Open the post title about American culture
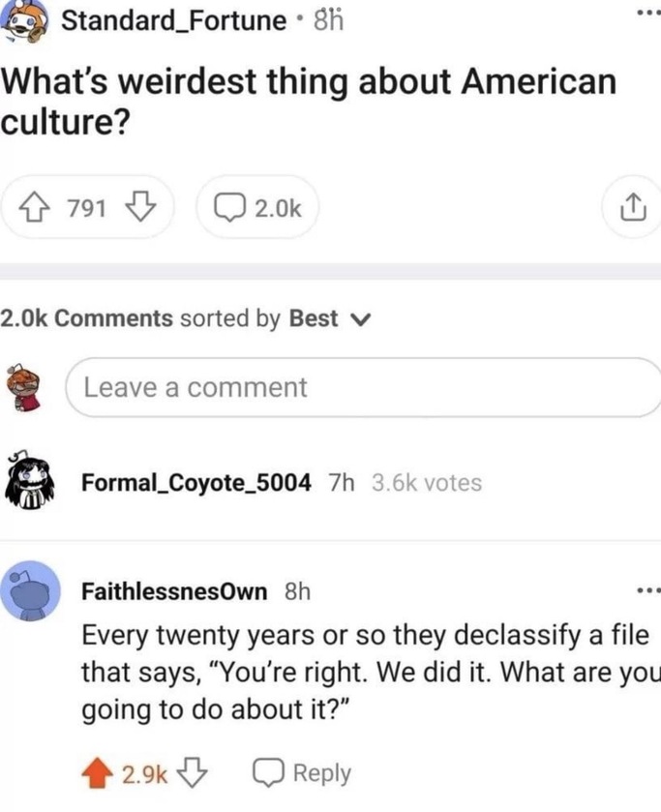 point(309,102)
